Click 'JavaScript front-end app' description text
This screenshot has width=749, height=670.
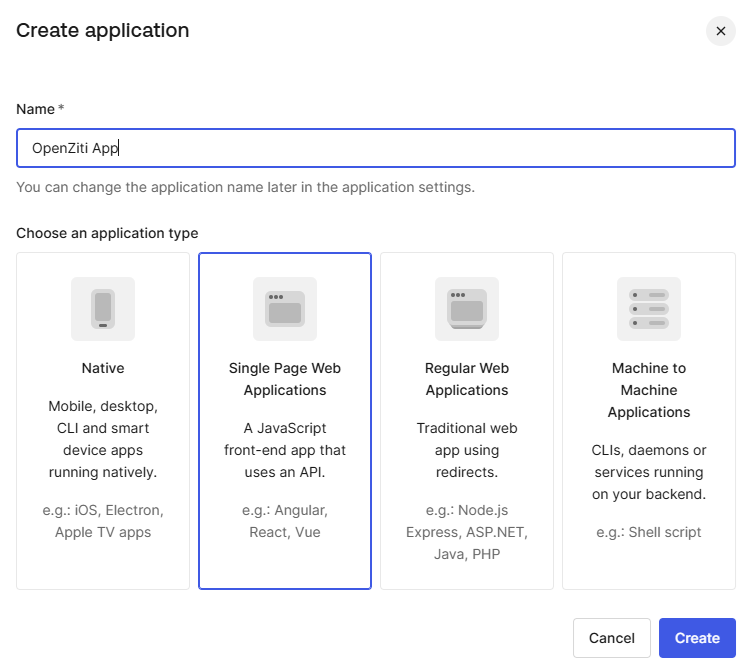(285, 450)
